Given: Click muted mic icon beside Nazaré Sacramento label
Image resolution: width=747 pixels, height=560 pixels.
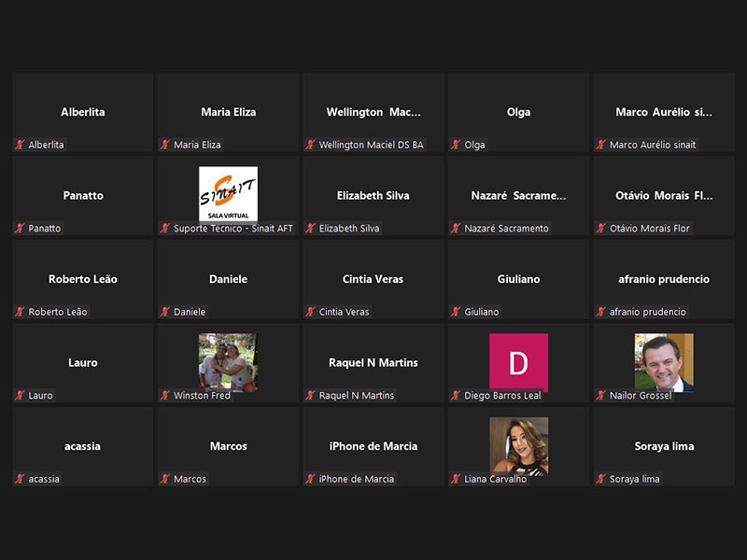Looking at the screenshot, I should (456, 228).
